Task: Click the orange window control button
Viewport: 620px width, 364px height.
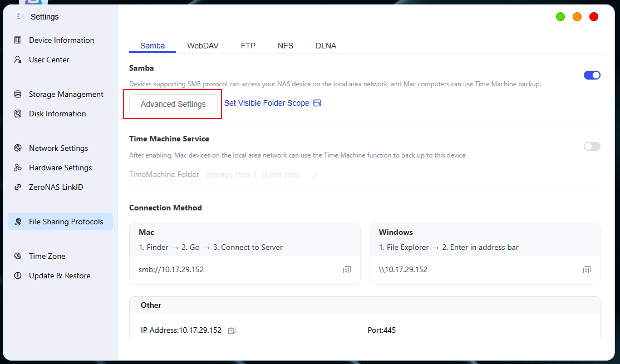Action: click(x=577, y=17)
